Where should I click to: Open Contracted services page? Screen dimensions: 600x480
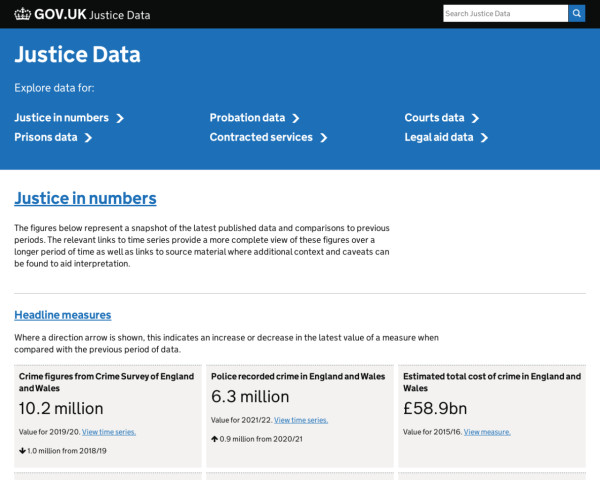261,138
